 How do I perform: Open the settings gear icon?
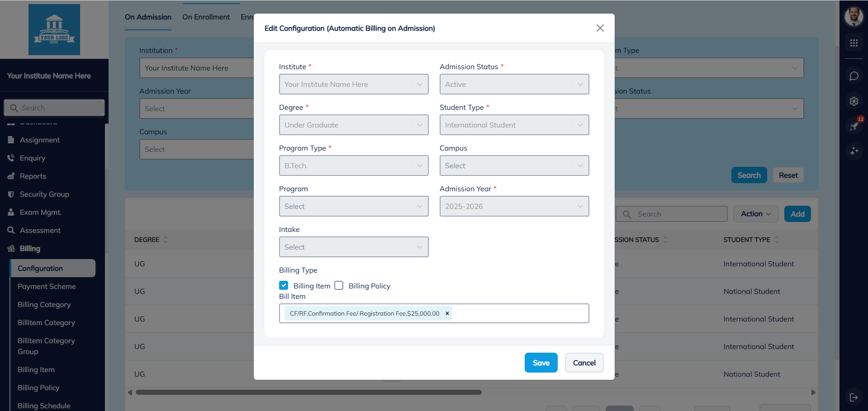854,101
